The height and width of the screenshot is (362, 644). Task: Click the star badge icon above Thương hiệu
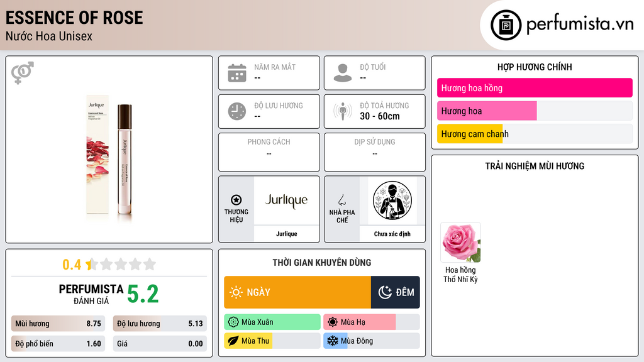click(x=236, y=200)
